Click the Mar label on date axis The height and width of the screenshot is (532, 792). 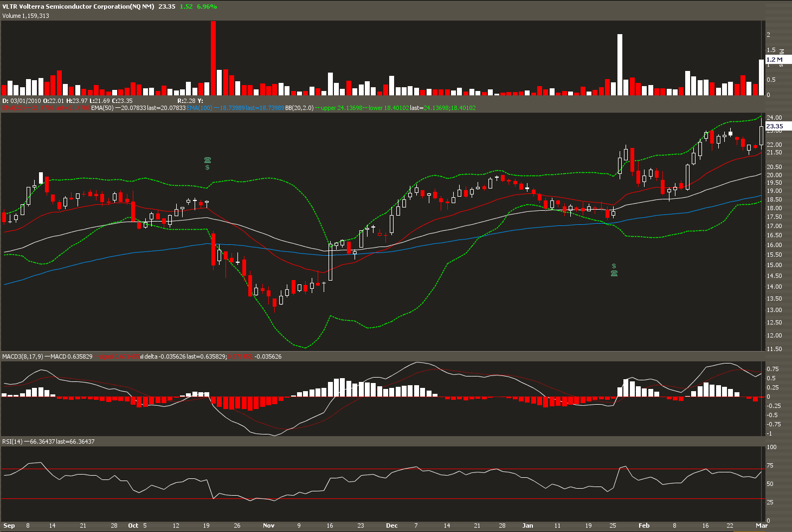coord(762,525)
